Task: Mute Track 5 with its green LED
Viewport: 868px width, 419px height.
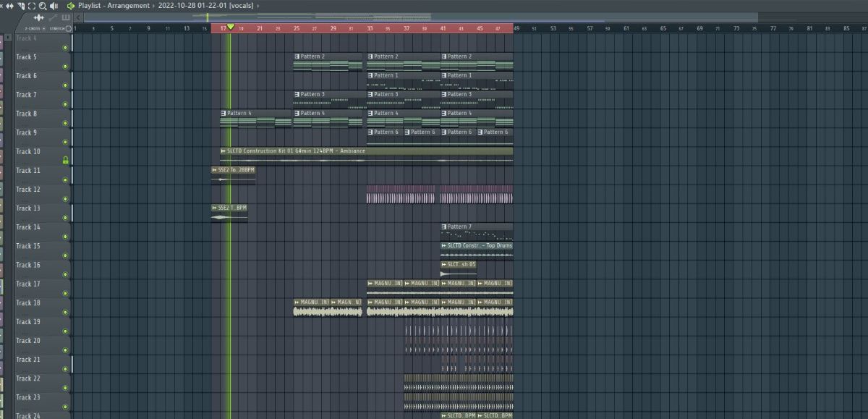Action: click(65, 67)
